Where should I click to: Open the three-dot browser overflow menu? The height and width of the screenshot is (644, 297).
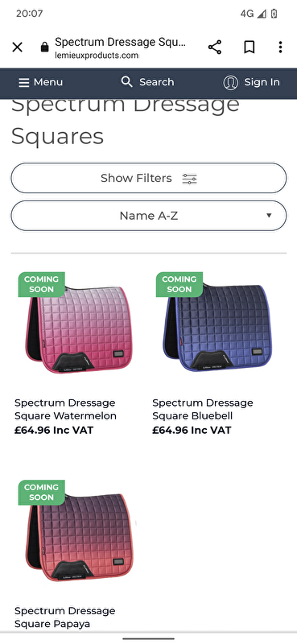pyautogui.click(x=280, y=47)
